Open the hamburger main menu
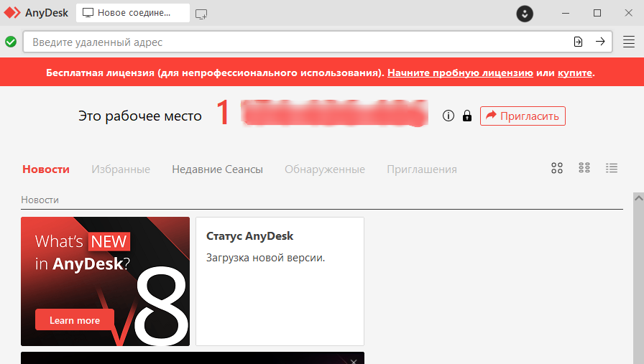The image size is (644, 364). click(629, 42)
